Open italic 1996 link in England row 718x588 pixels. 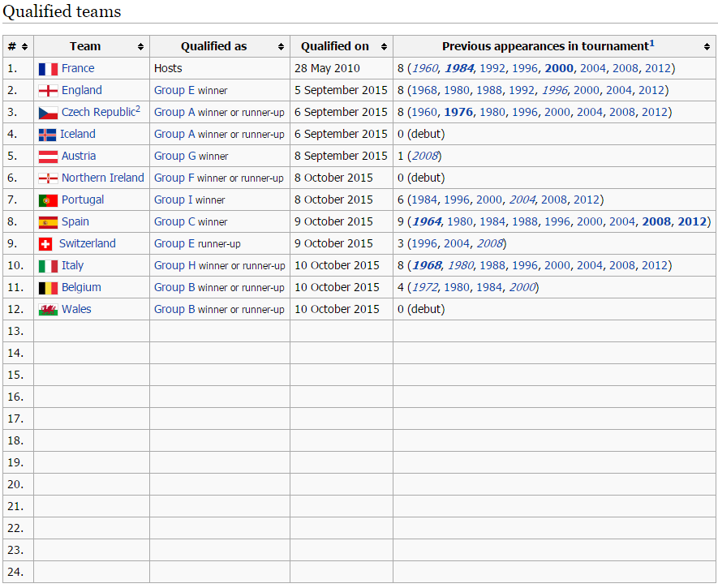coord(555,91)
